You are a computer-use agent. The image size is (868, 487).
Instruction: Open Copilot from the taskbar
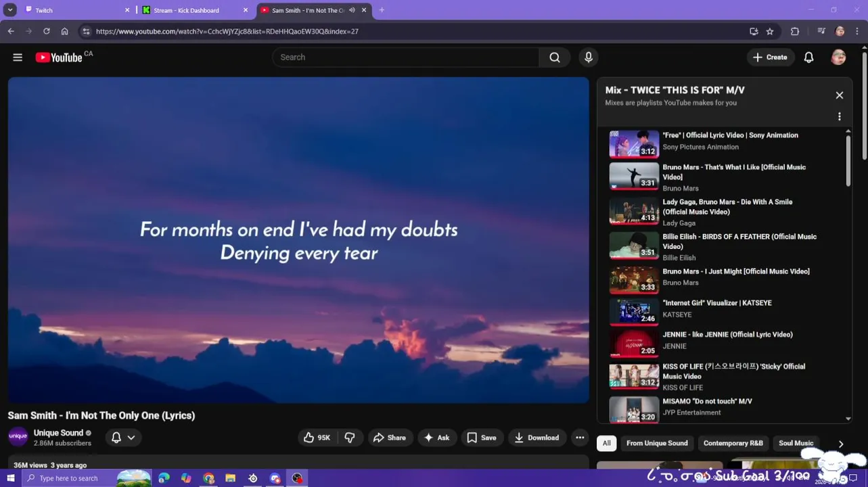pos(186,478)
